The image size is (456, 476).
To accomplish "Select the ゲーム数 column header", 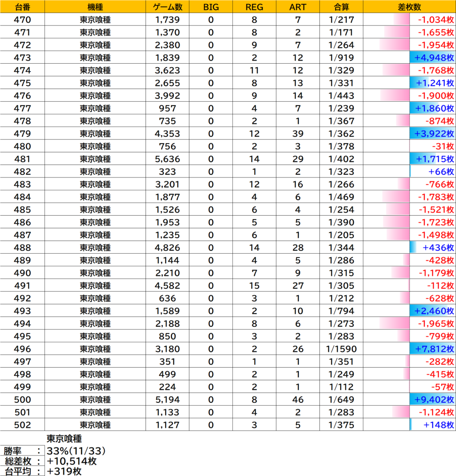I will [x=167, y=7].
